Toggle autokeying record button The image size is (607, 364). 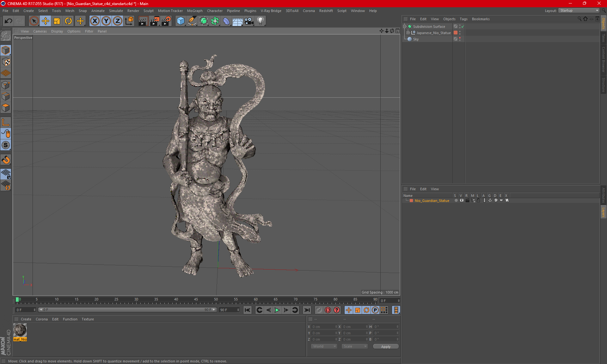click(x=328, y=310)
